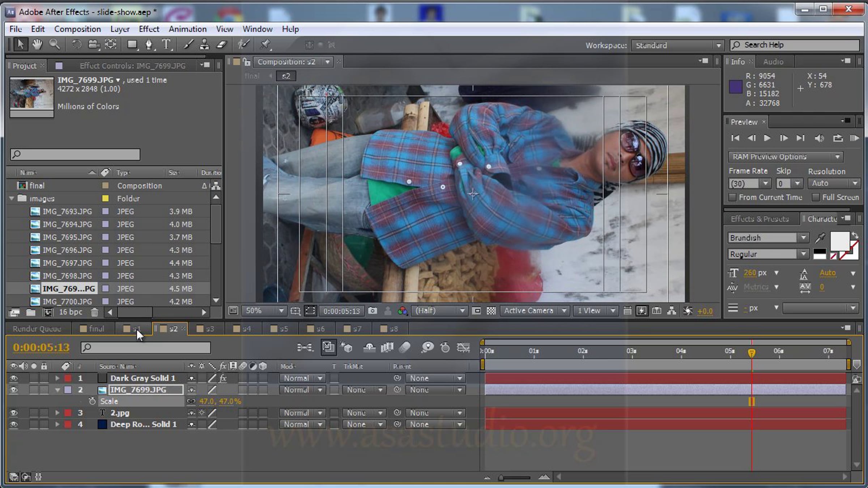The height and width of the screenshot is (488, 868).
Task: Click the snapshot camera icon in viewer
Action: click(372, 311)
